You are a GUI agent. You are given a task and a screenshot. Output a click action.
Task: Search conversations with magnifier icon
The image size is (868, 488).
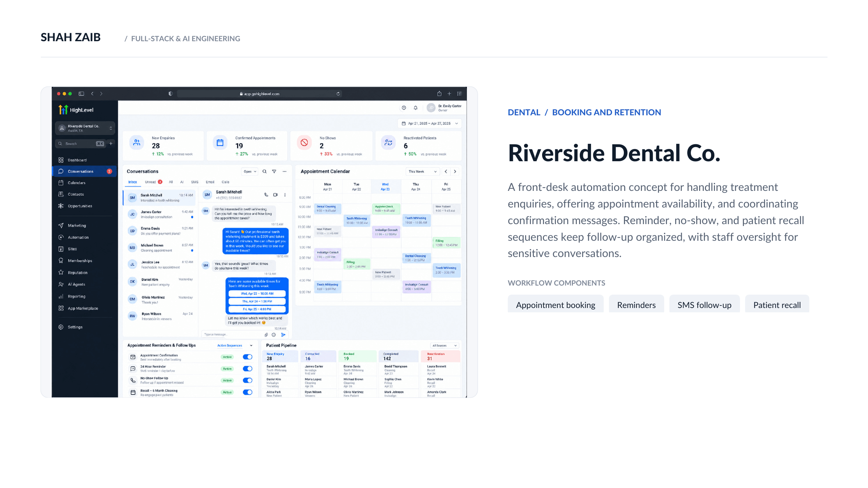(264, 171)
